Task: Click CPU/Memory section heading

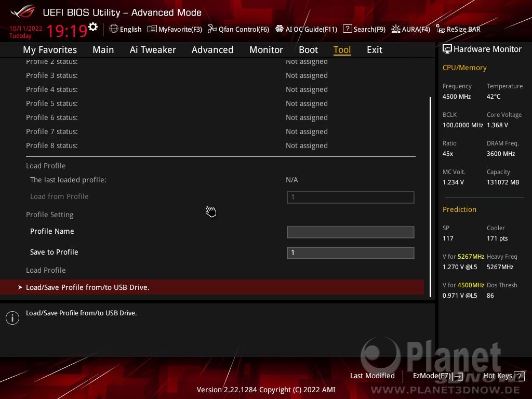Action: [464, 68]
